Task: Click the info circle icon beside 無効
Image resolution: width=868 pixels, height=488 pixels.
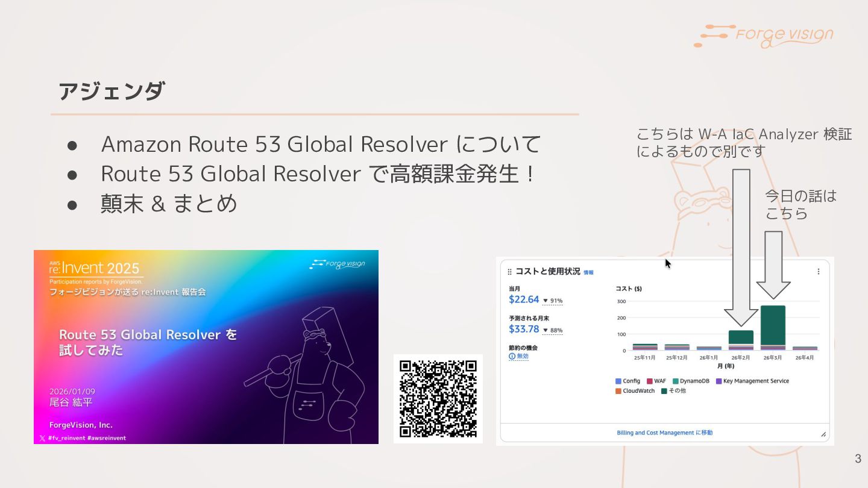Action: 512,356
